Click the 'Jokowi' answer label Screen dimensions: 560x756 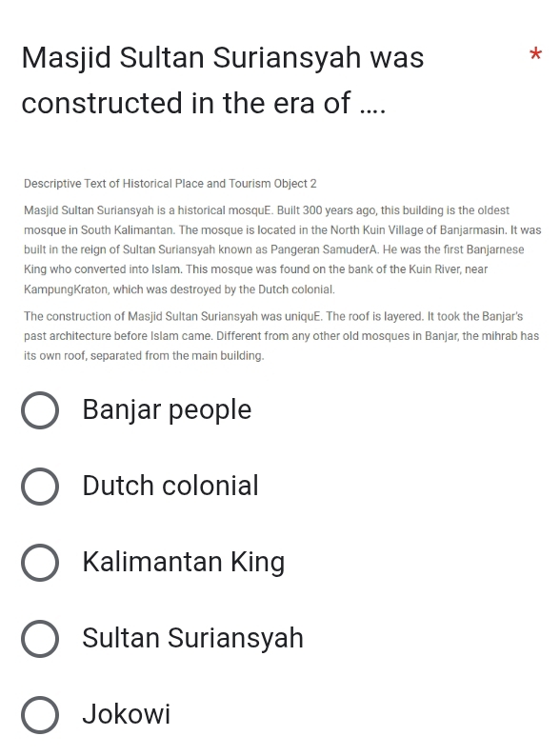point(127,714)
